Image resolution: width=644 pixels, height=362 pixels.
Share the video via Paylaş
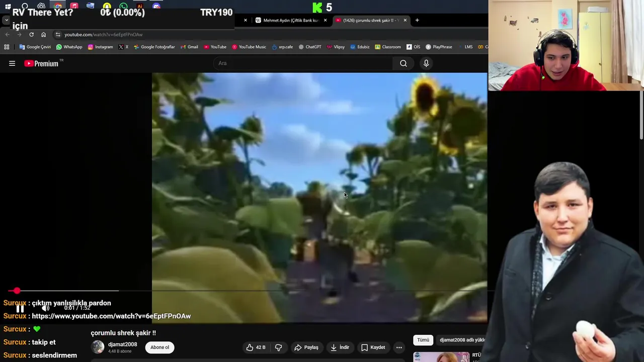pos(306,347)
